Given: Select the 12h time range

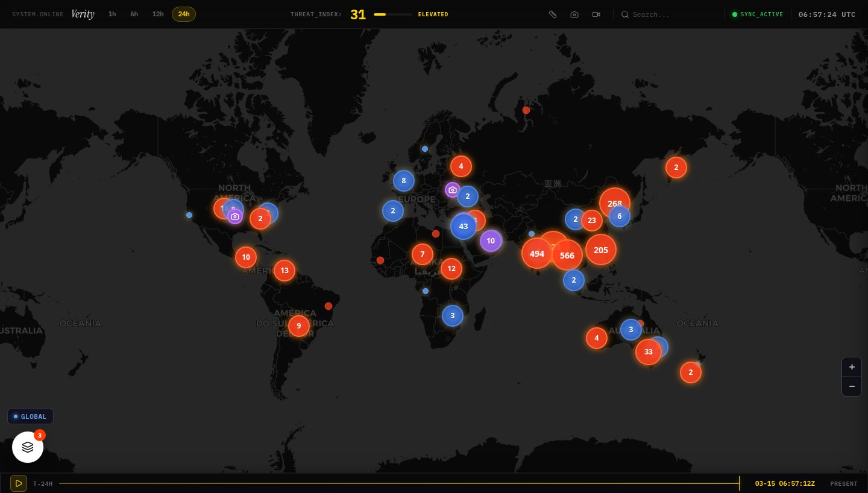Looking at the screenshot, I should pyautogui.click(x=158, y=14).
